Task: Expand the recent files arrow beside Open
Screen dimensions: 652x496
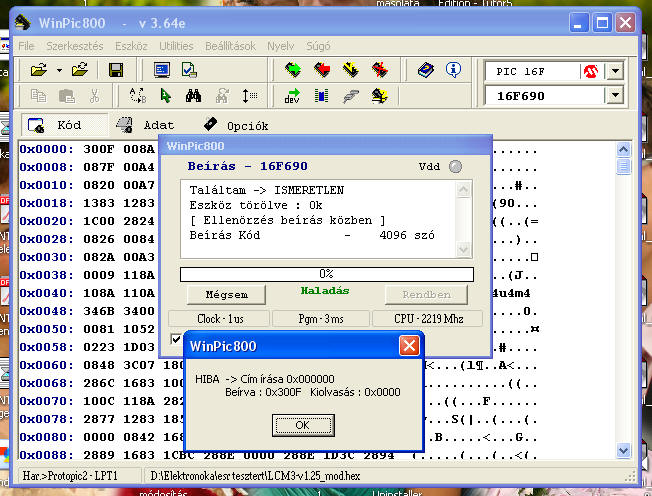Action: coord(59,70)
